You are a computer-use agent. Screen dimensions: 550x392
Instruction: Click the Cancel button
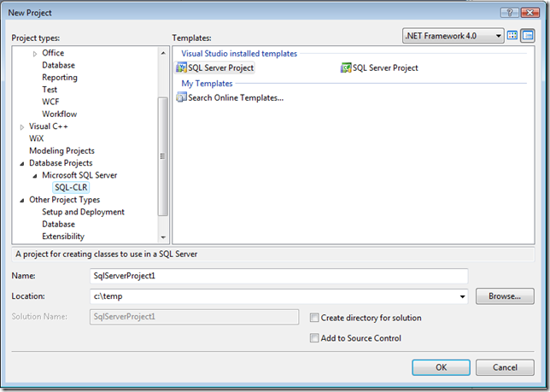(505, 367)
